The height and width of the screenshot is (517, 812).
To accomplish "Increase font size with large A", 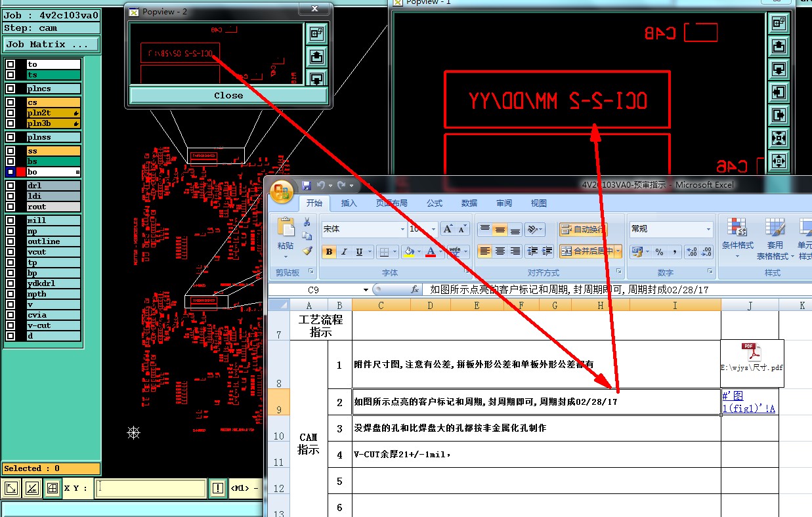I will (448, 229).
